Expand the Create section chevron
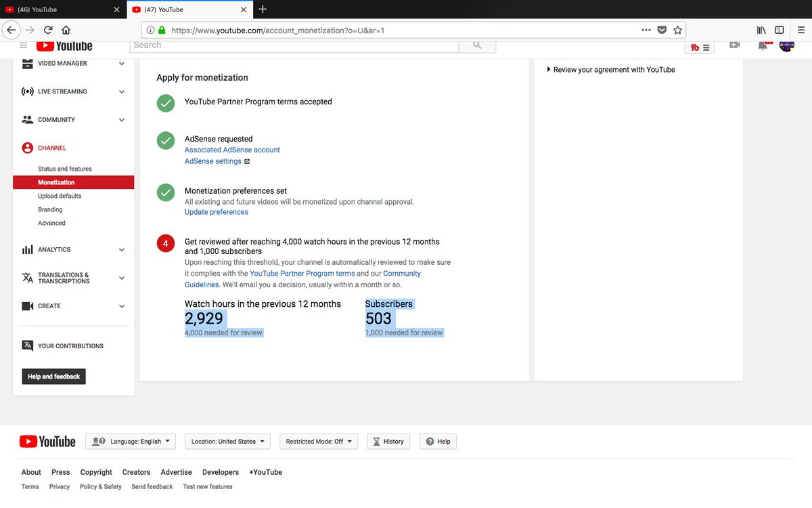 click(122, 306)
